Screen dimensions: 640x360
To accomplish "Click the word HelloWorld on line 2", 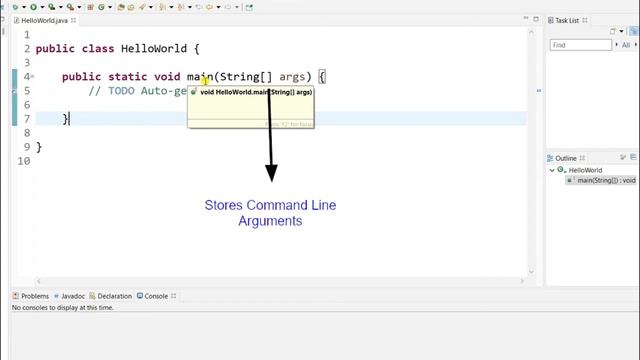I will (x=154, y=49).
